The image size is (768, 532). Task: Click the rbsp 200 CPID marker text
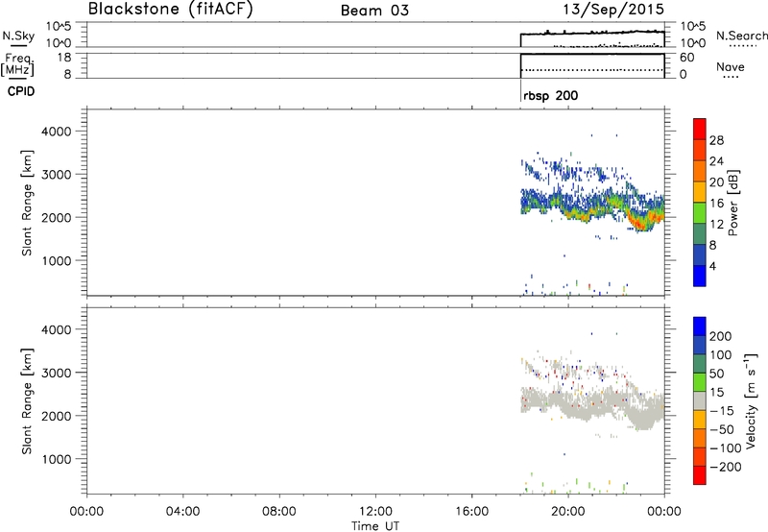coord(550,95)
